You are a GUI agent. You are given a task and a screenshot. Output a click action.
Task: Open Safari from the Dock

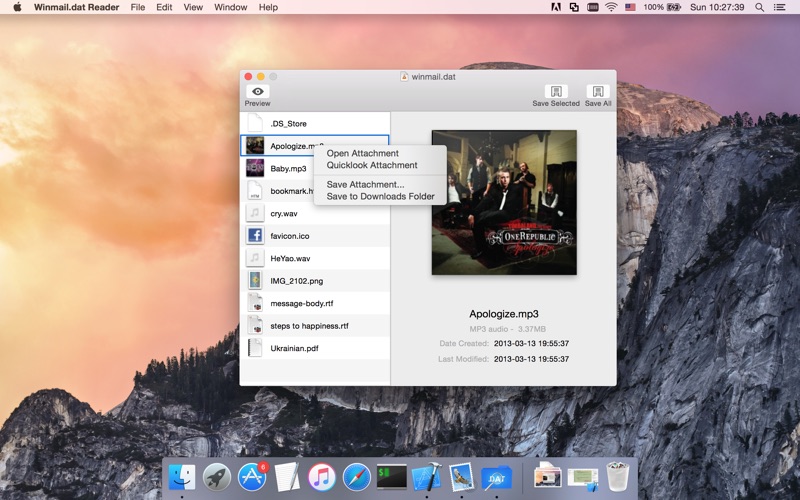[x=357, y=477]
